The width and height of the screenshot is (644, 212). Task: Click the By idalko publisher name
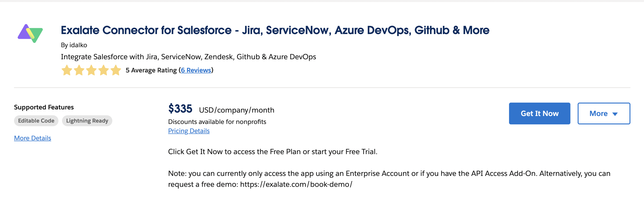click(74, 45)
